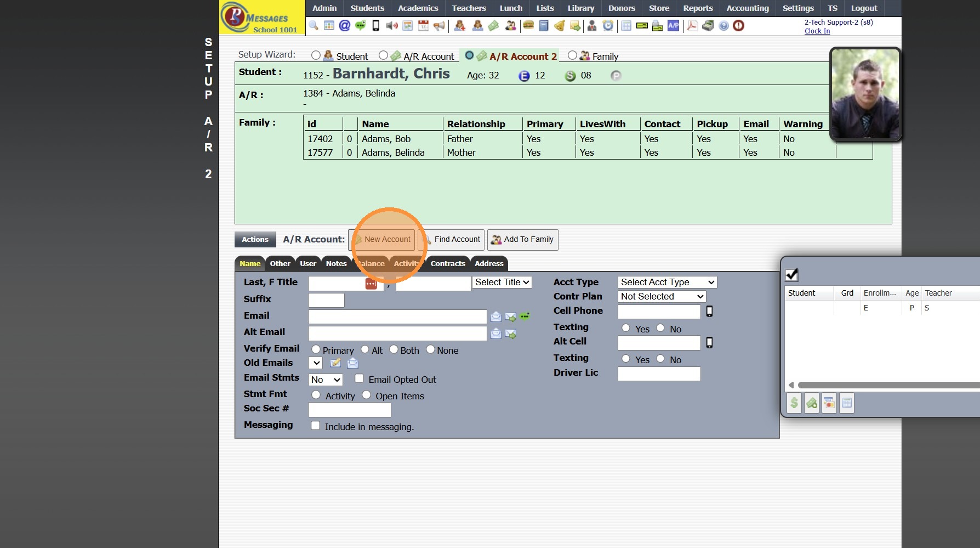Click the Soc Sec # input field

(349, 410)
